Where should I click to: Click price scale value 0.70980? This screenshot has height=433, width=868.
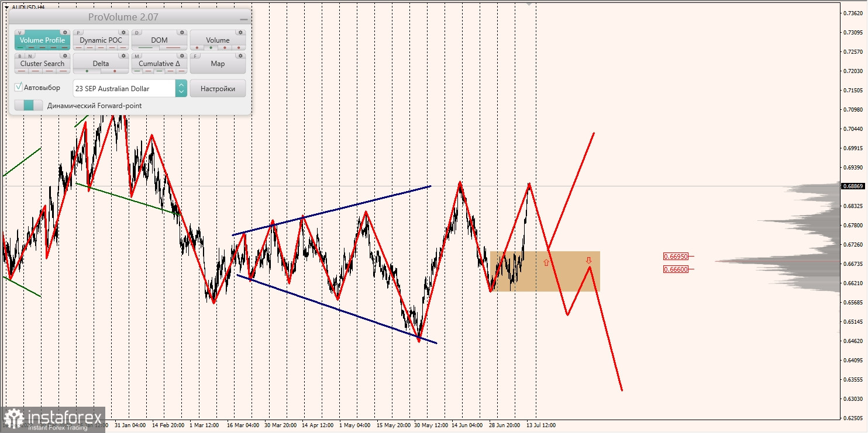coord(852,109)
